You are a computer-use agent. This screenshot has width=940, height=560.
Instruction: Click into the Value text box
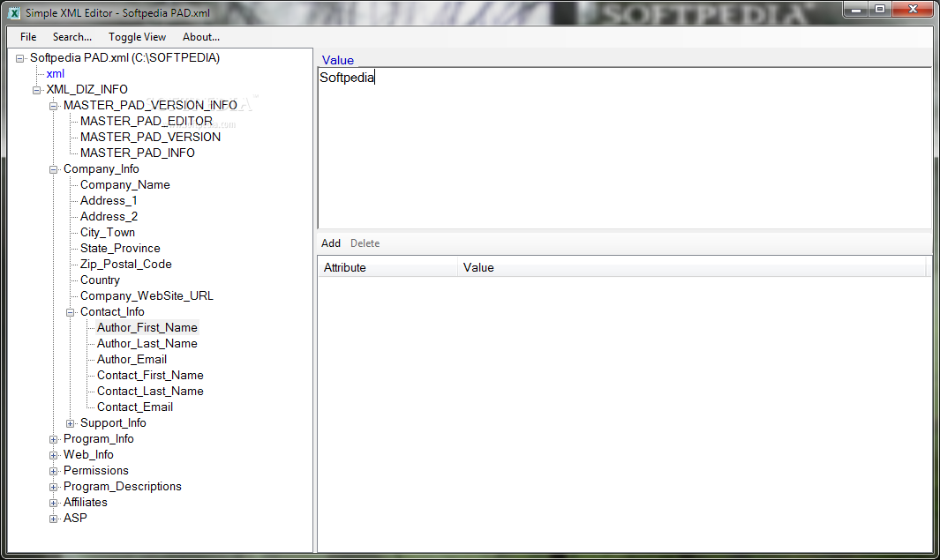point(624,148)
